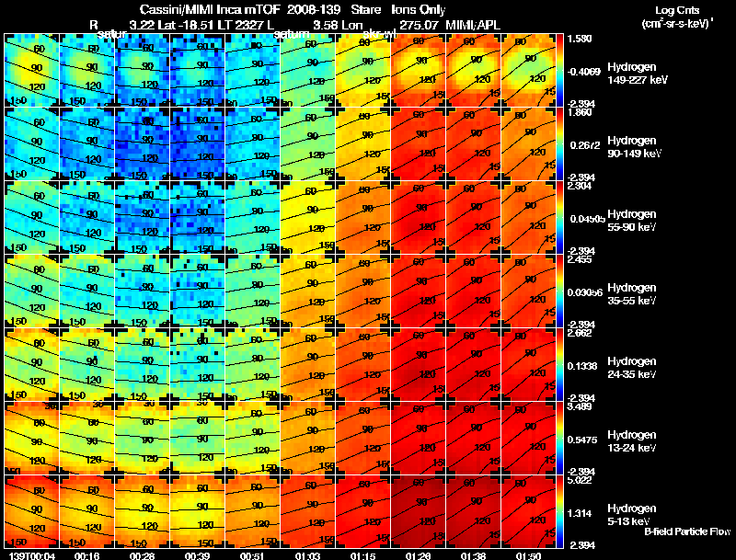Screen dimensions: 736x560
Task: Open the 149-227 keV panel at 01:38
Action: pos(473,71)
